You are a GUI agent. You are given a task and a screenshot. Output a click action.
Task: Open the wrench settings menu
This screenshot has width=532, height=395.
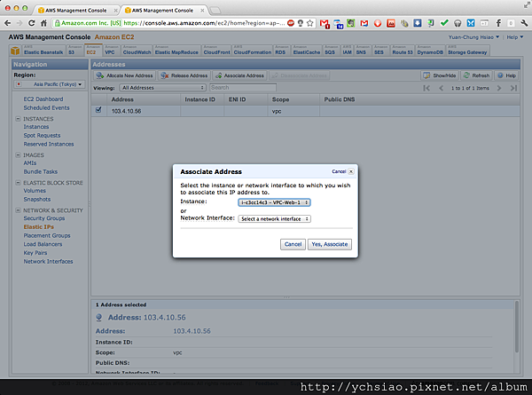(x=523, y=23)
